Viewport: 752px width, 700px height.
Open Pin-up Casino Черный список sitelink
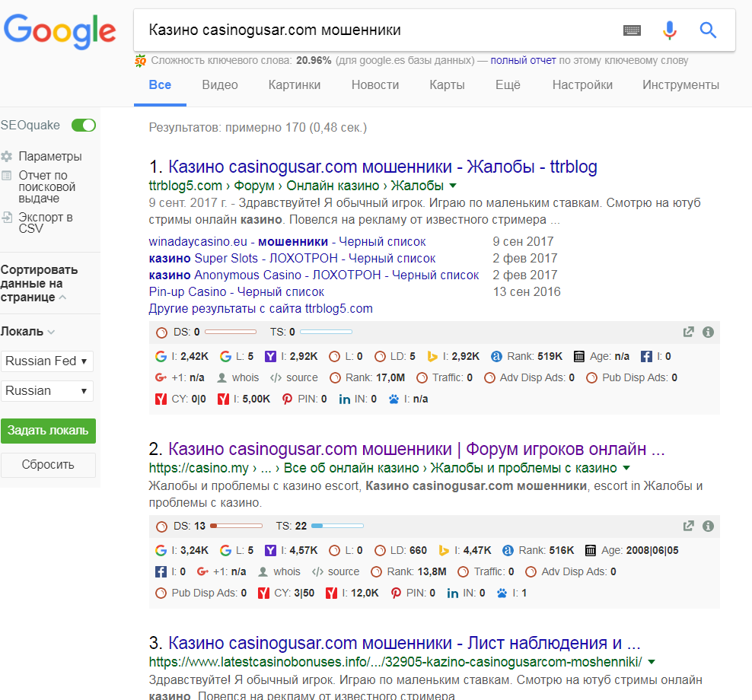pos(237,291)
